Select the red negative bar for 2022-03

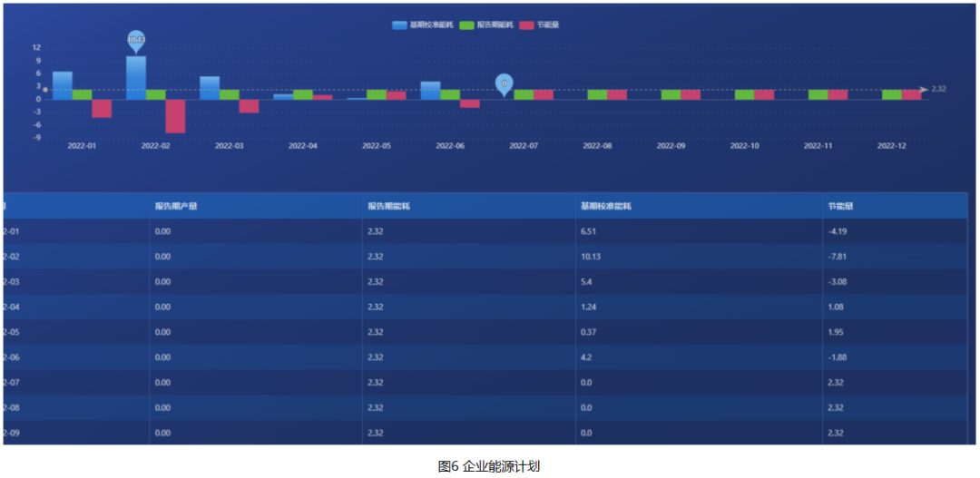pyautogui.click(x=249, y=106)
